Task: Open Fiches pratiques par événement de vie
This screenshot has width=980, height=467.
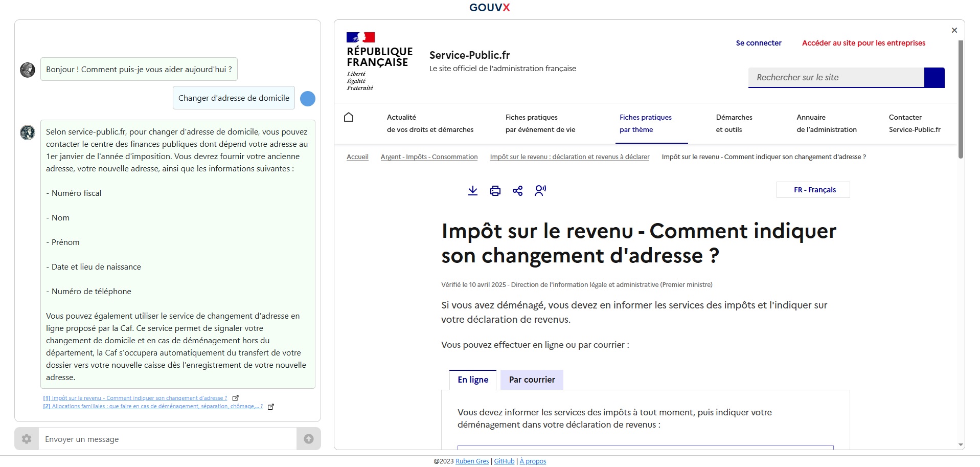Action: 540,123
